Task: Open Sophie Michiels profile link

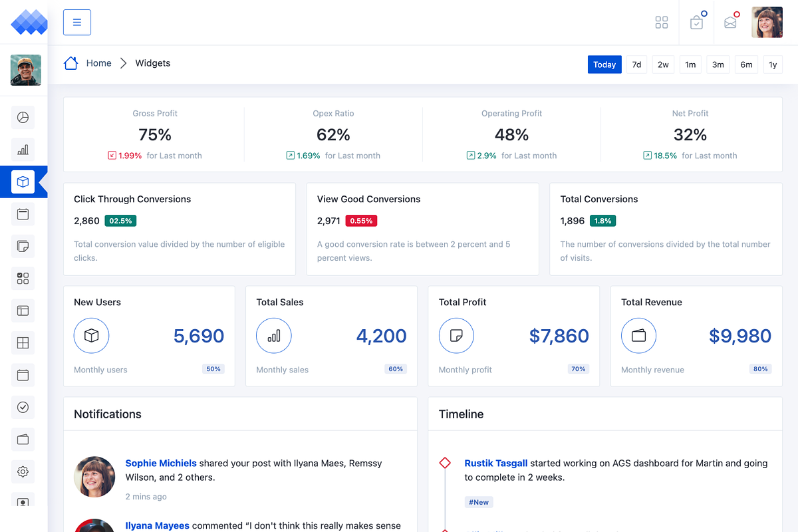Action: point(161,464)
